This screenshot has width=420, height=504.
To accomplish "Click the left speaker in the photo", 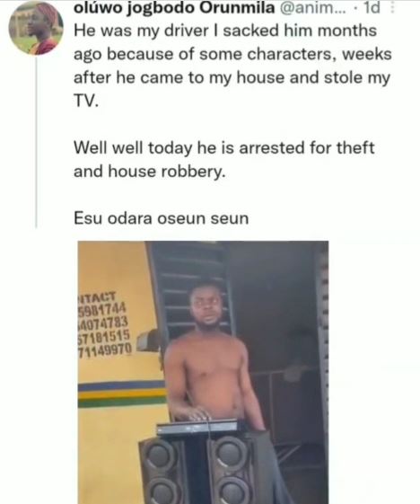I will [x=161, y=470].
